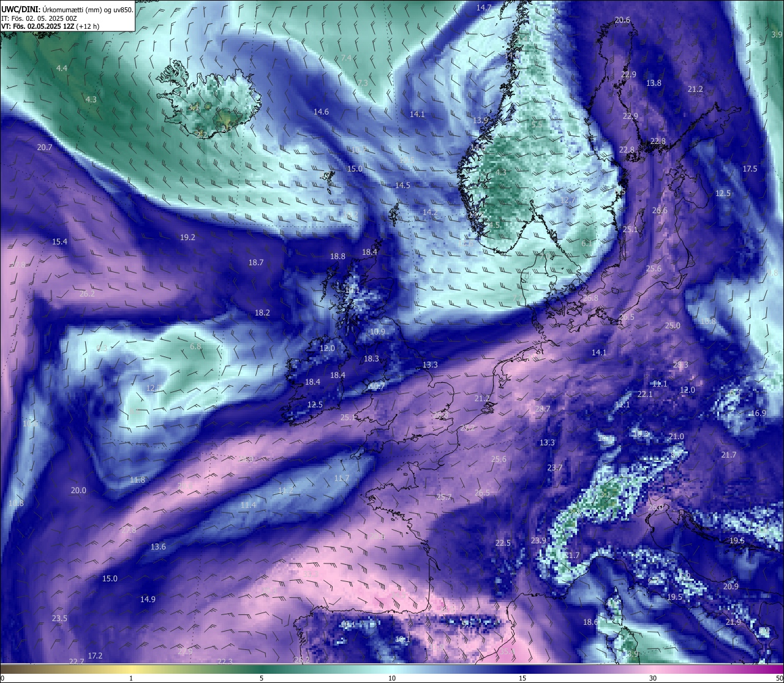Screen dimensions: 784x683
Task: Click the 4.4 value label
Action: point(62,68)
